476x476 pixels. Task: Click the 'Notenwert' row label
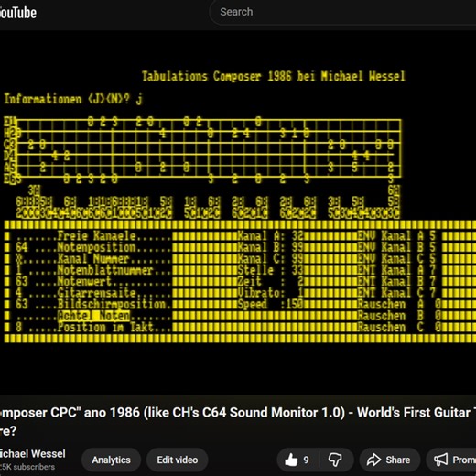coord(84,282)
